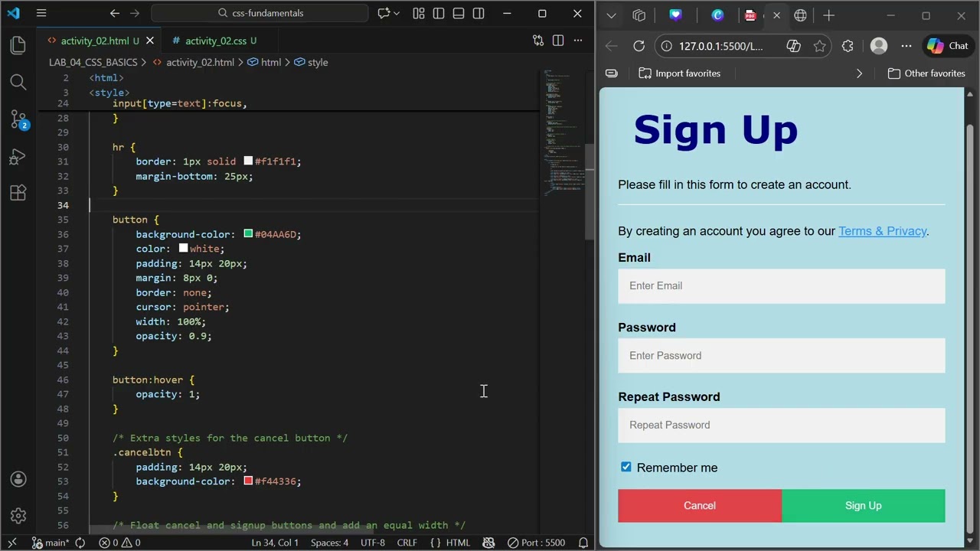Viewport: 980px width, 551px height.
Task: Synchronize changes in the status bar
Action: [80, 543]
